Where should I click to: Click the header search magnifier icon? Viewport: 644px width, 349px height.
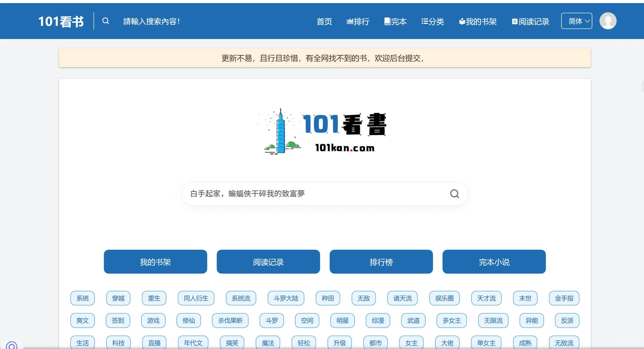click(x=106, y=21)
